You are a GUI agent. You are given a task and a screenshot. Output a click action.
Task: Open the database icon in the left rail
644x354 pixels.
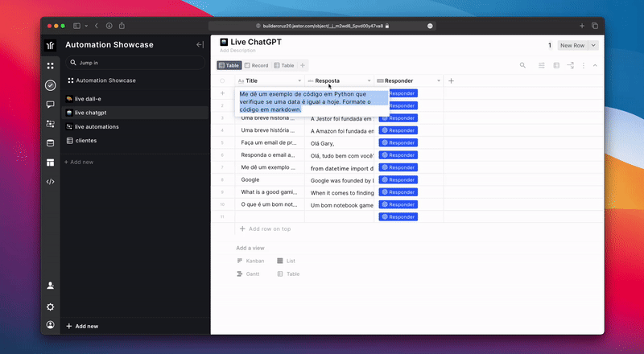[50, 143]
